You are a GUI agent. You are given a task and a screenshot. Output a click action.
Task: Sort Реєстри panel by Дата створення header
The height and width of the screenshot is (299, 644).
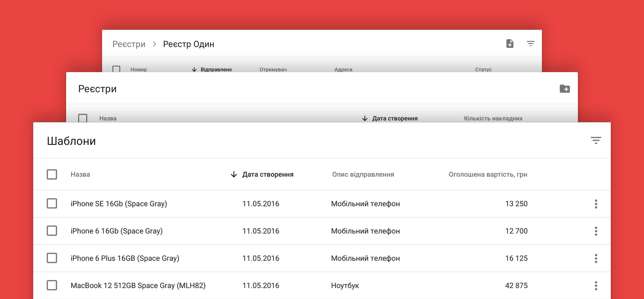pyautogui.click(x=395, y=118)
